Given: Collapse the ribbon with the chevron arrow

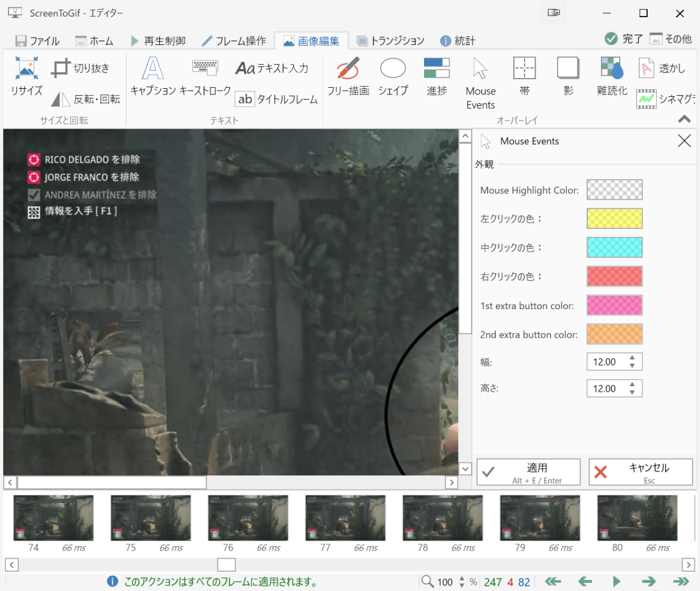Looking at the screenshot, I should (684, 119).
